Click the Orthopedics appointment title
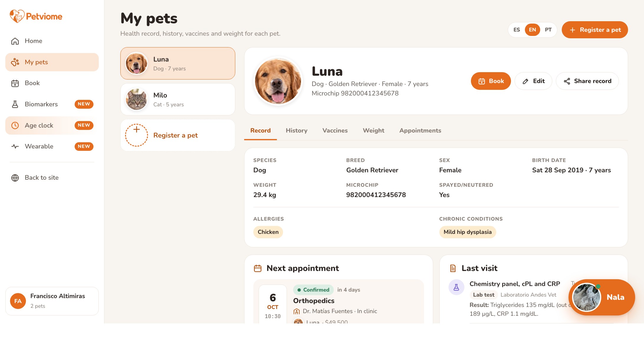Image resolution: width=644 pixels, height=362 pixels. (314, 301)
